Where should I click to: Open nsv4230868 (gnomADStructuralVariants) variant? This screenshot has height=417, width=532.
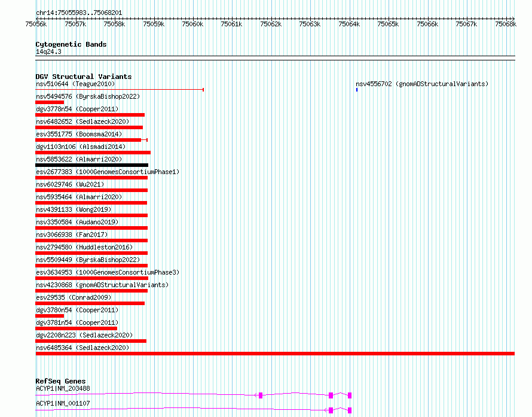click(102, 285)
